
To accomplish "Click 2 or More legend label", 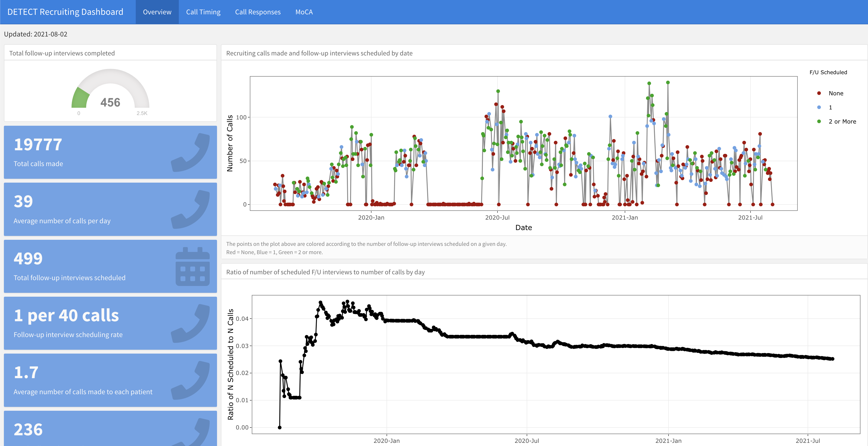I will 842,122.
